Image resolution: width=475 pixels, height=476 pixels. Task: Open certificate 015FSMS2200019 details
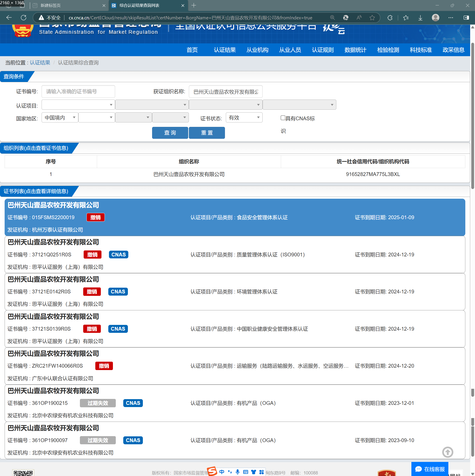[235, 217]
